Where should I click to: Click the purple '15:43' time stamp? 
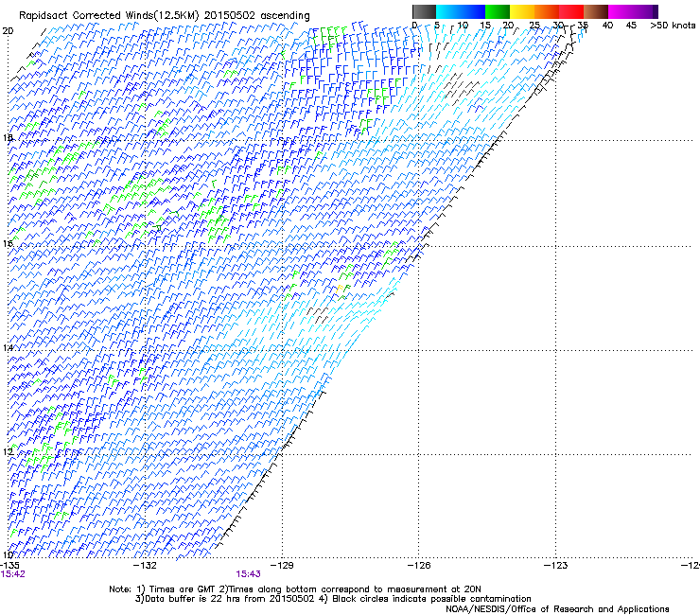click(248, 574)
